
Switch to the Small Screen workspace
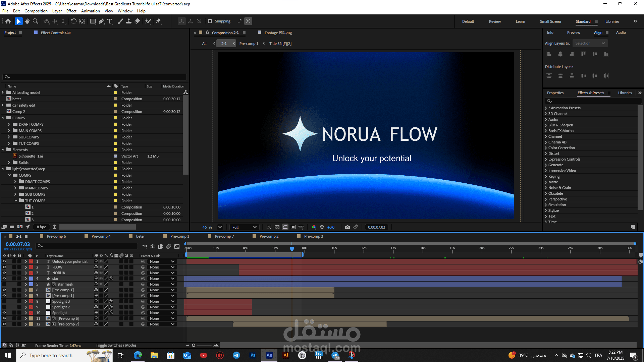click(x=550, y=21)
